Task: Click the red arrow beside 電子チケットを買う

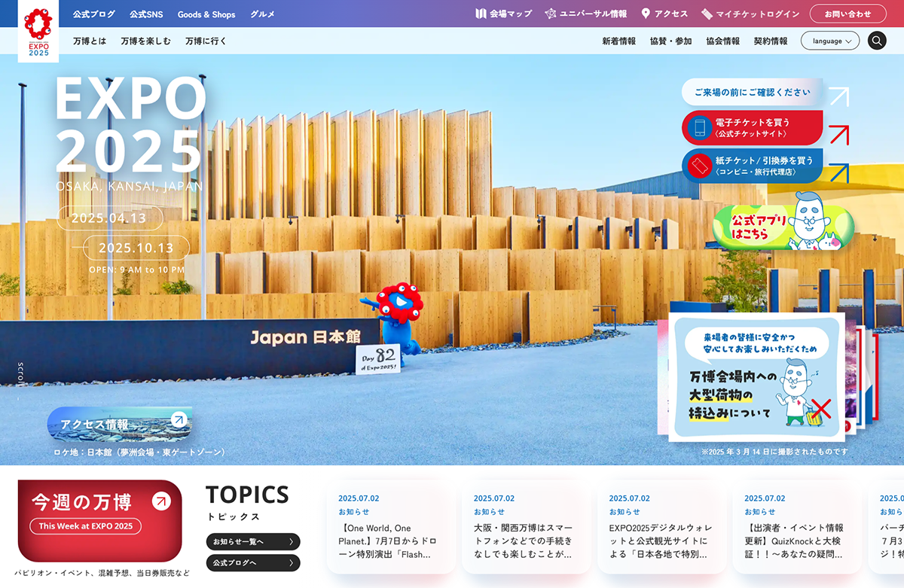Action: coord(838,135)
